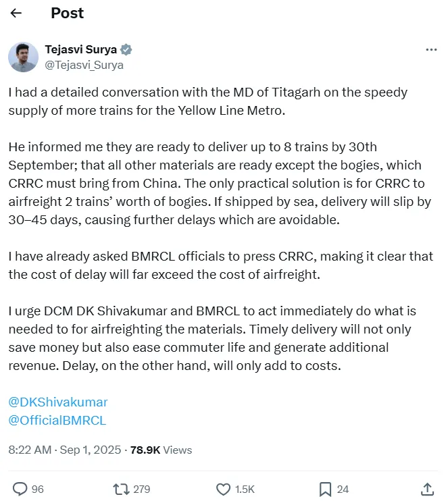Click the 96 replies count

point(37,489)
